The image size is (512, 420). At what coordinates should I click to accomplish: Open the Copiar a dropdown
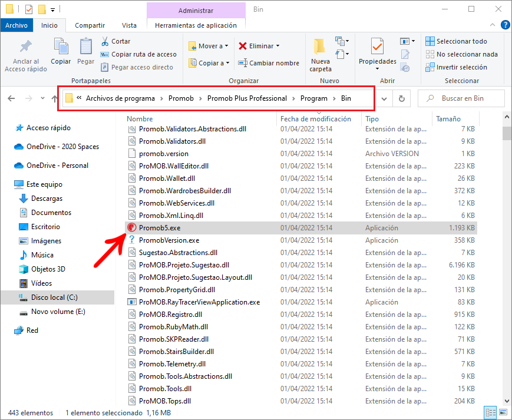tap(209, 63)
